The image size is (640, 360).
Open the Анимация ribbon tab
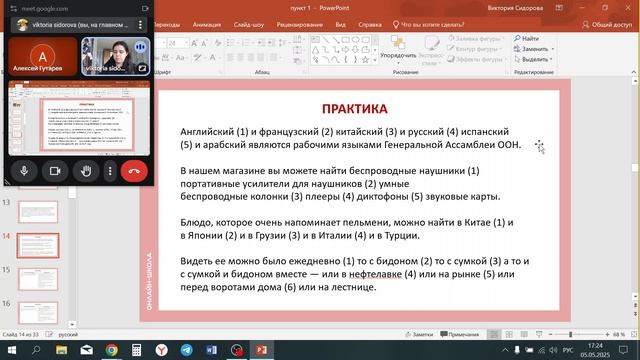tap(207, 24)
